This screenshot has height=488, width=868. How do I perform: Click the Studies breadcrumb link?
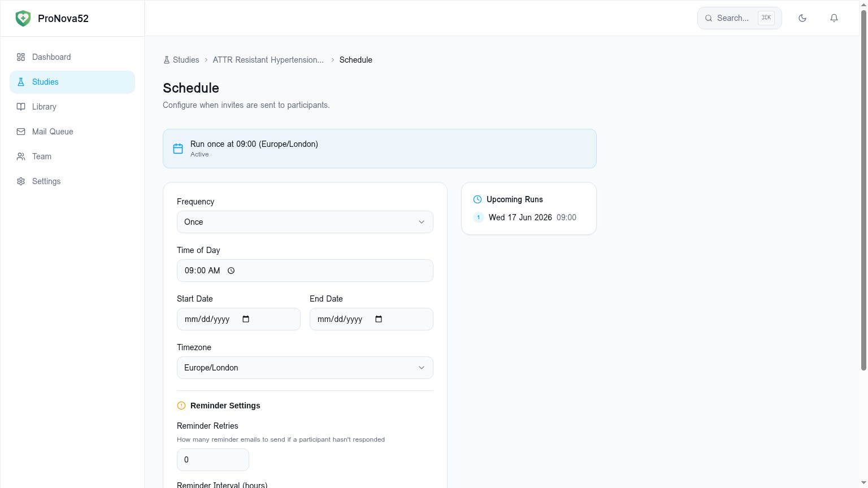(x=181, y=60)
